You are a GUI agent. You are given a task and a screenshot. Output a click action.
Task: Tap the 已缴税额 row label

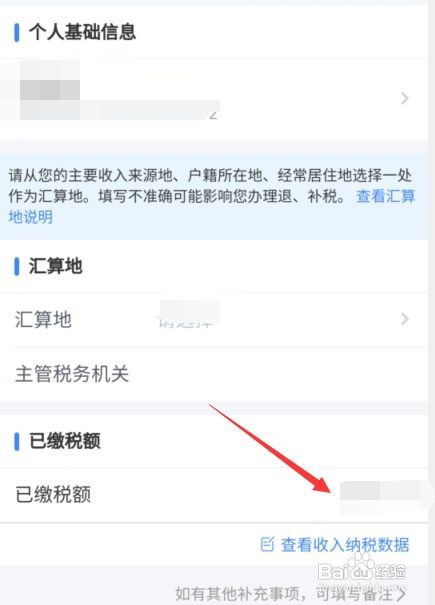[x=53, y=494]
